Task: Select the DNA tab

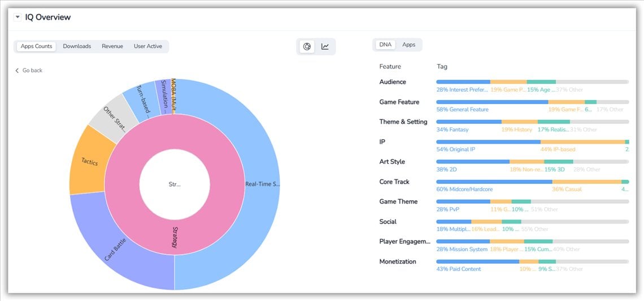Action: tap(385, 44)
